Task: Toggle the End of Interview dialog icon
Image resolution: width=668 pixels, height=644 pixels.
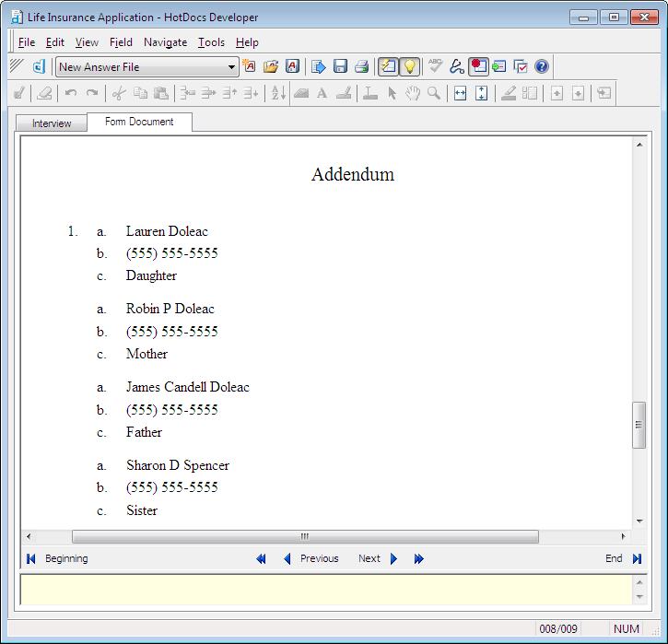Action: (x=388, y=66)
